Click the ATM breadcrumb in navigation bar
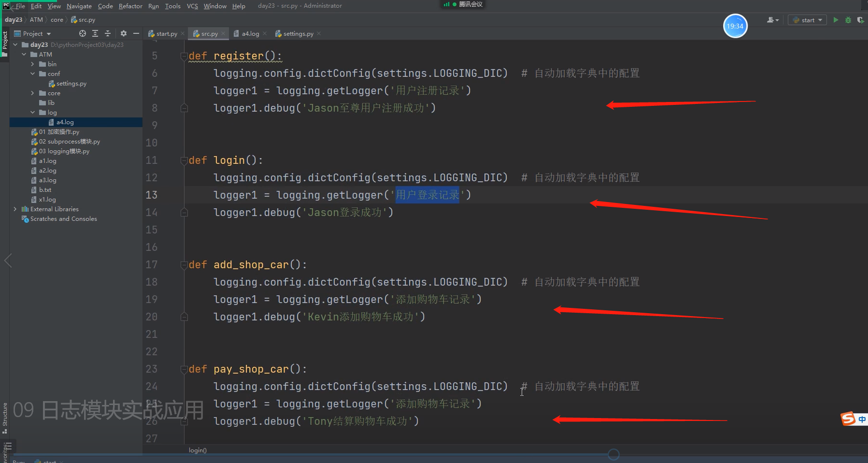The height and width of the screenshot is (463, 868). click(36, 20)
